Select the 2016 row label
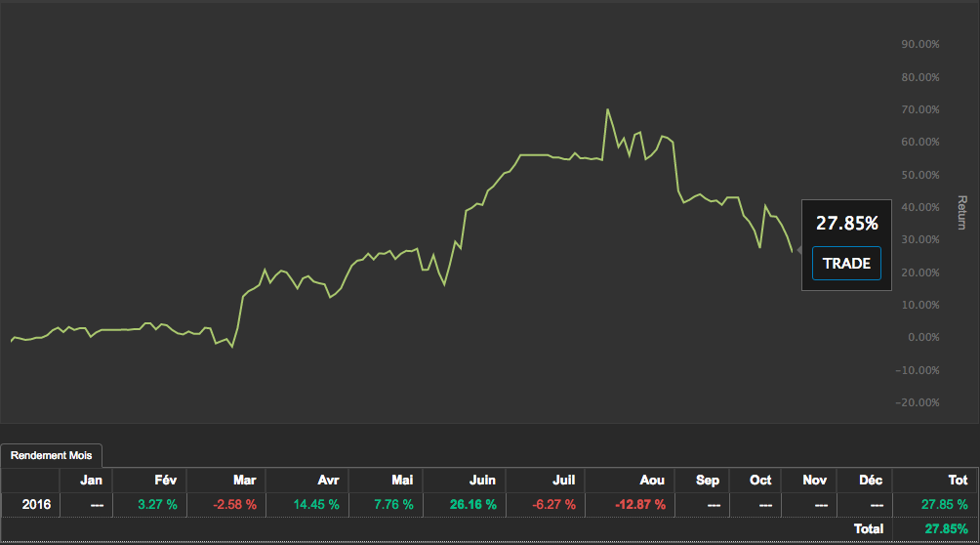The image size is (980, 545). tap(36, 504)
